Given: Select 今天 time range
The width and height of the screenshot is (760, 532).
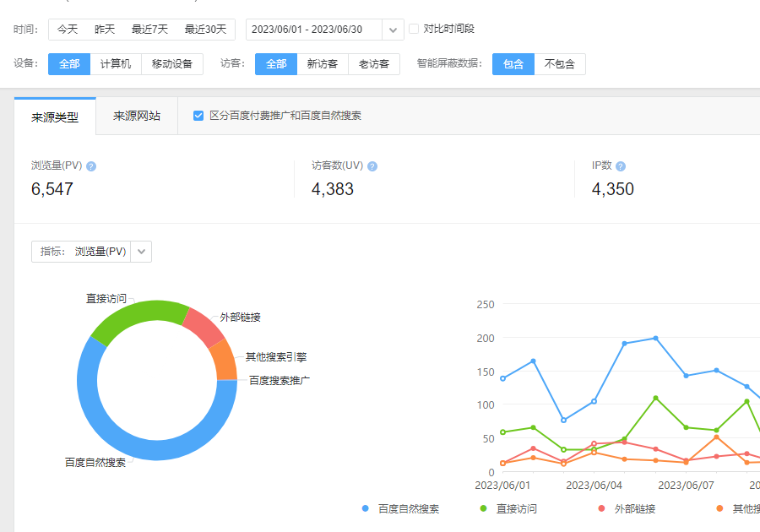Looking at the screenshot, I should tap(68, 29).
